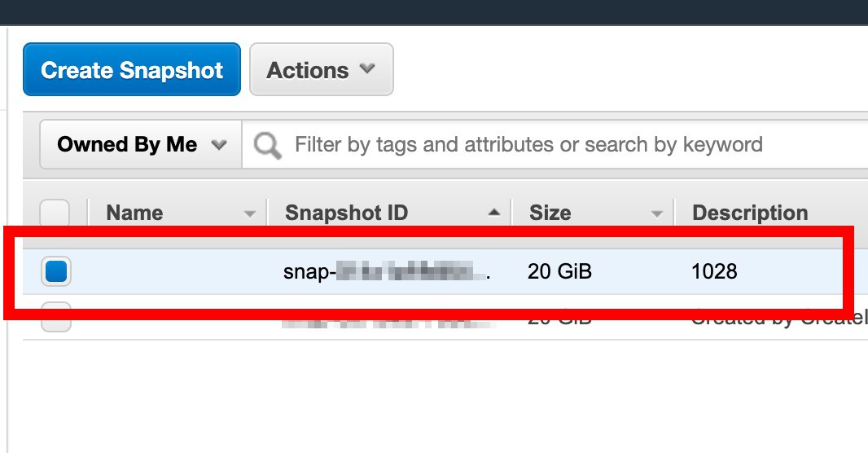Click the 1028 description cell
Viewport: 868px width, 453px height.
pyautogui.click(x=714, y=271)
